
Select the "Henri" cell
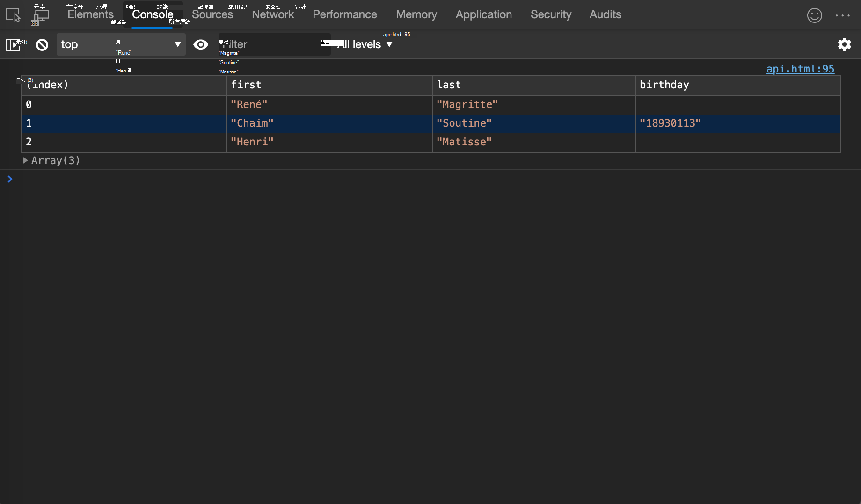pos(329,142)
